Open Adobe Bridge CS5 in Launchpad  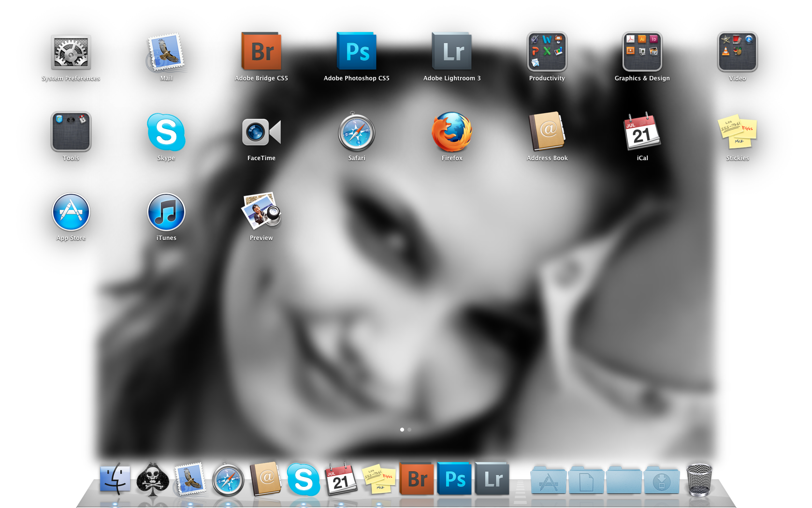pyautogui.click(x=261, y=51)
